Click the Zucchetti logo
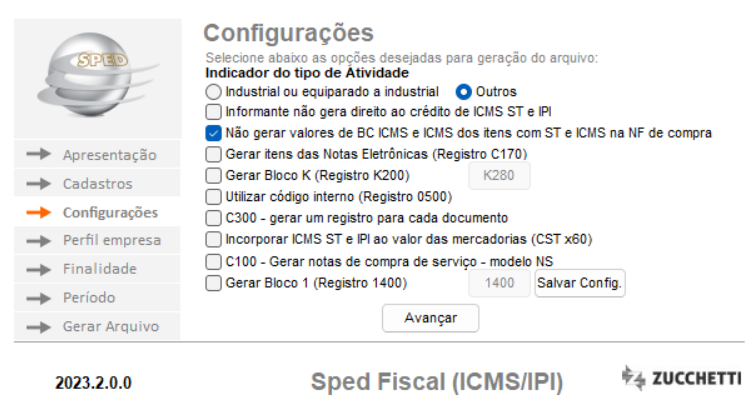The width and height of the screenshot is (755, 403). click(x=680, y=377)
